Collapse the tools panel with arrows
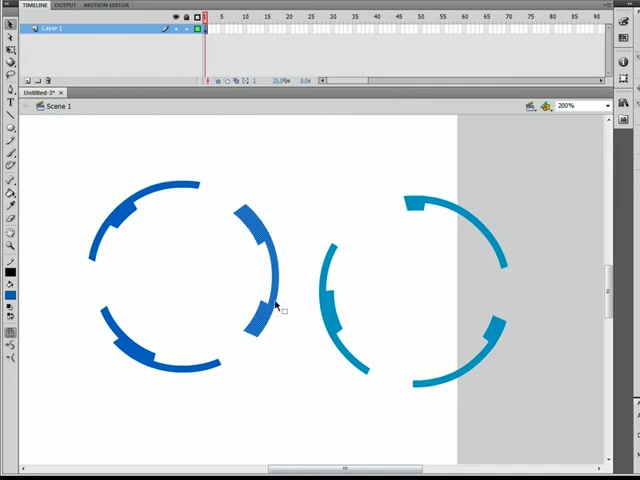The height and width of the screenshot is (480, 640). 7,4
